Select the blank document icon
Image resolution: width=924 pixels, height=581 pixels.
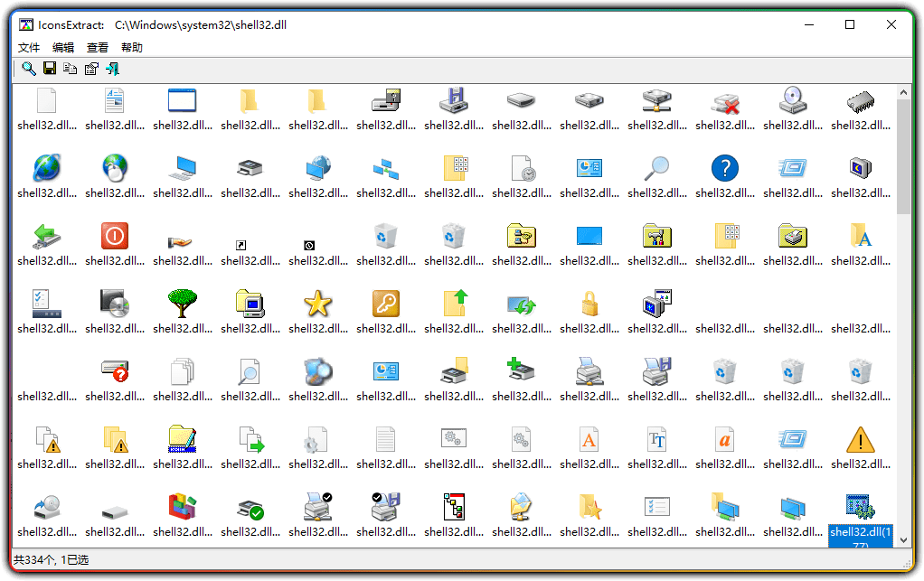46,100
